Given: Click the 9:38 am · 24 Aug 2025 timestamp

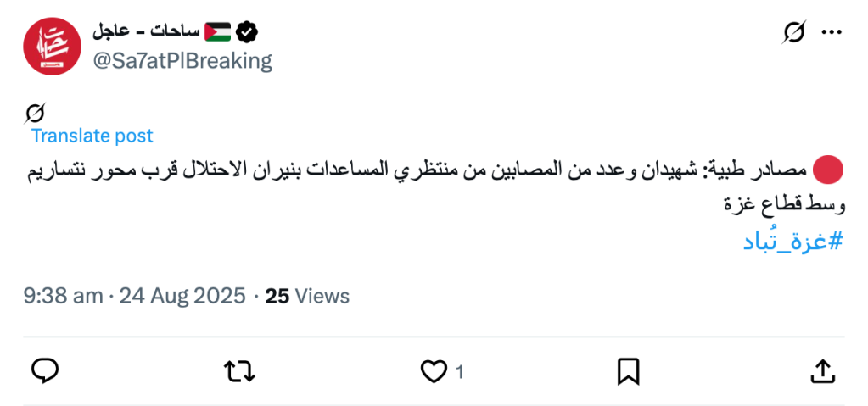Looking at the screenshot, I should point(134,296).
